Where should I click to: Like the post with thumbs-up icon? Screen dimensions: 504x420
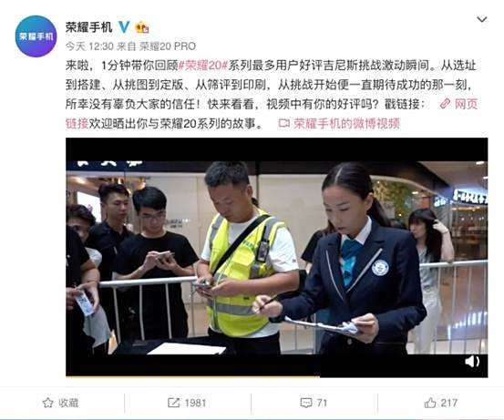coord(430,403)
